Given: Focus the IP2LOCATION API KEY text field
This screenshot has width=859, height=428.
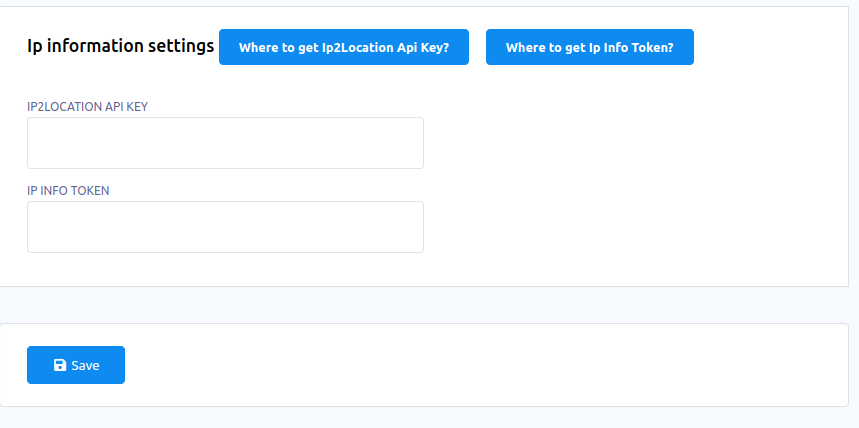Looking at the screenshot, I should click(225, 143).
